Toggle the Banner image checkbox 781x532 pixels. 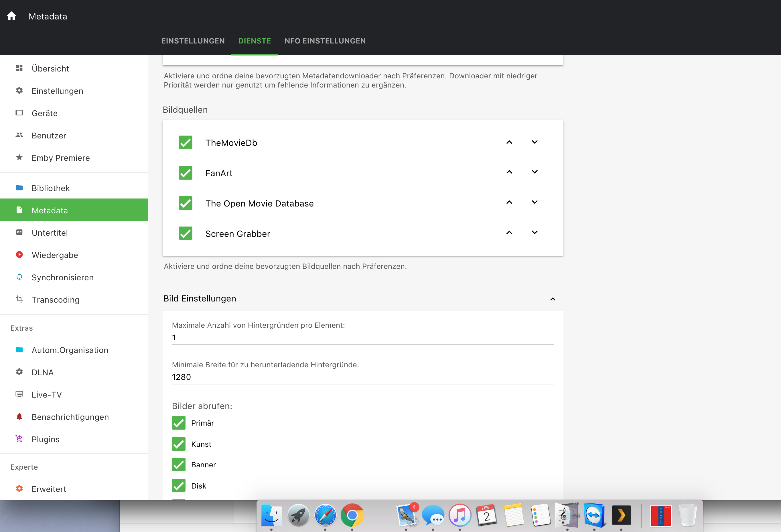click(179, 464)
